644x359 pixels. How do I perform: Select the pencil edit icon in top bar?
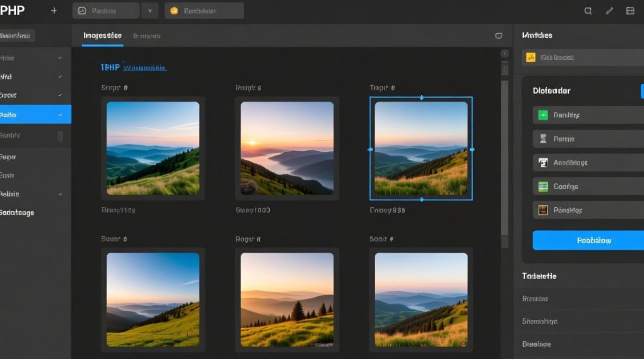pos(609,11)
